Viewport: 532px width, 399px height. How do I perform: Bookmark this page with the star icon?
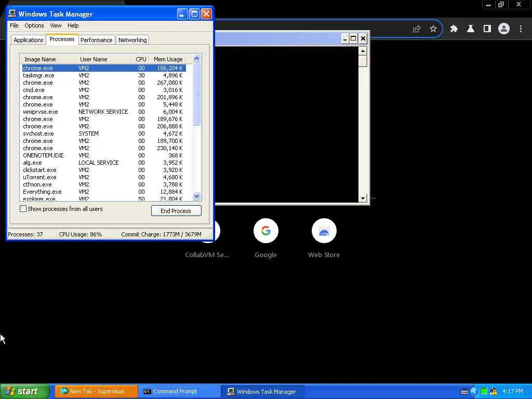coord(433,29)
